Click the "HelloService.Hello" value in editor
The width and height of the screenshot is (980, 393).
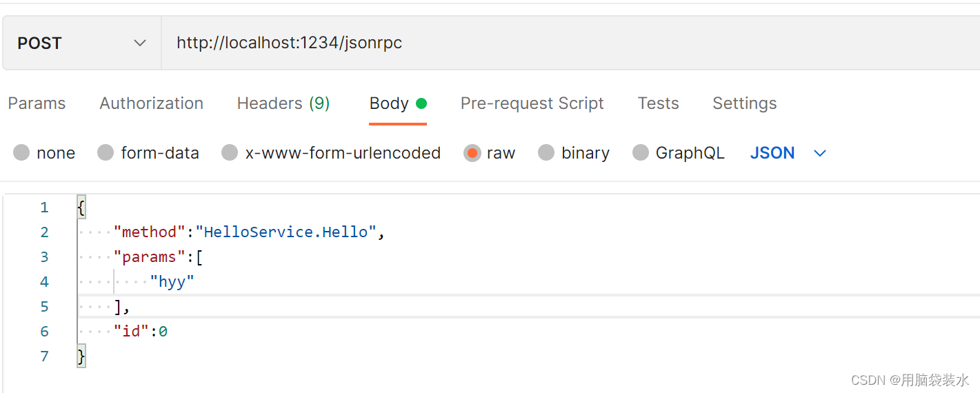pyautogui.click(x=286, y=232)
